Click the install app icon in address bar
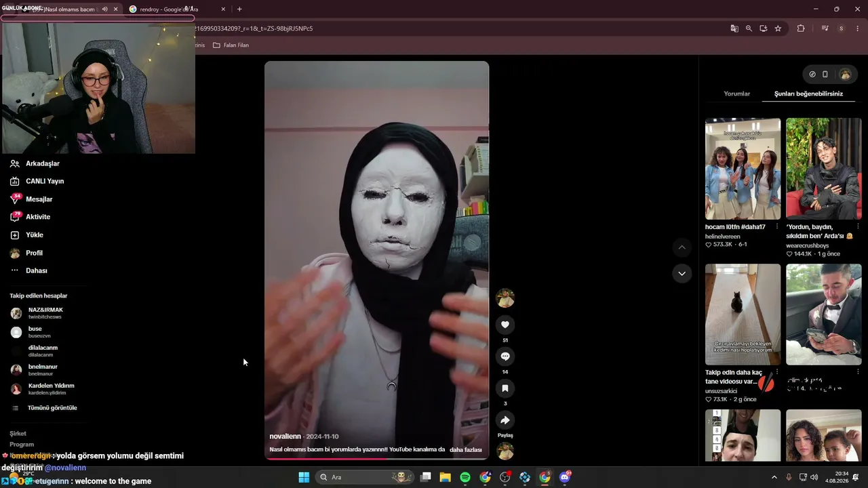868x488 pixels. coord(764,28)
